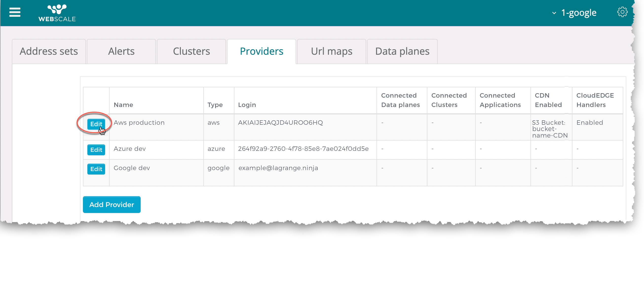Click the Name column header

[x=123, y=105]
